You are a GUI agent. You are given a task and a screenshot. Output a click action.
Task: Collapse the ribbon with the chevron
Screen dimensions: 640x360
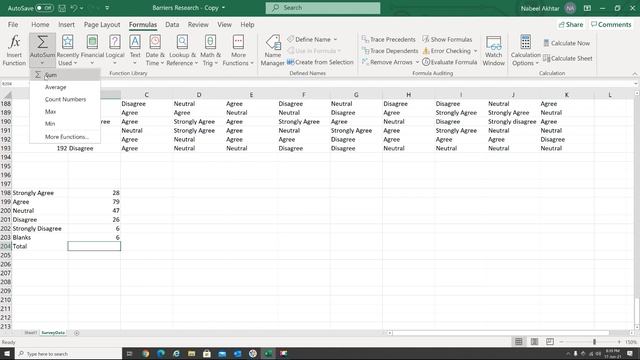635,73
